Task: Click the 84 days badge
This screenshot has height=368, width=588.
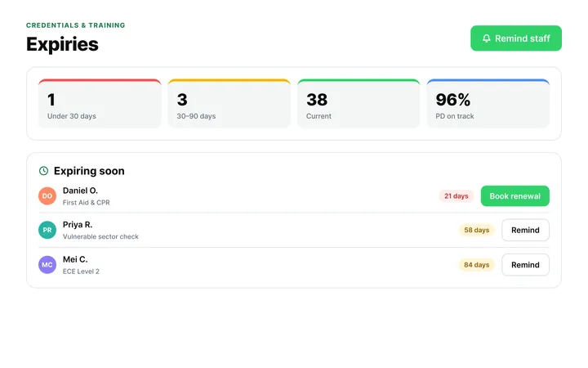Action: (x=477, y=265)
